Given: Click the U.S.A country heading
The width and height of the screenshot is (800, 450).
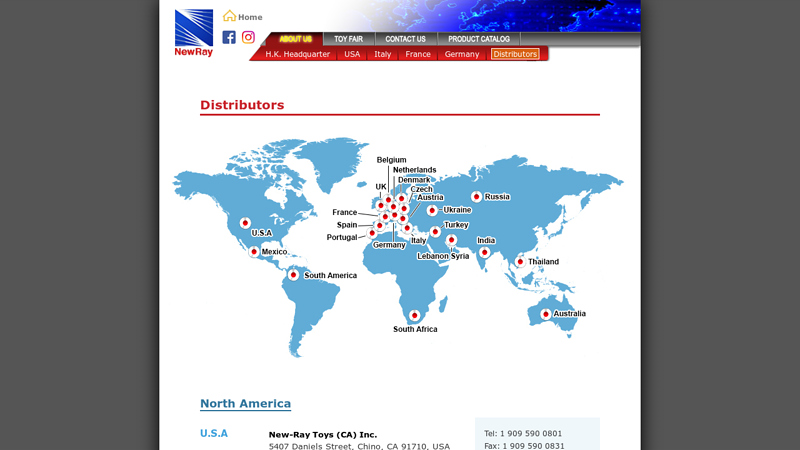Looking at the screenshot, I should [x=214, y=434].
